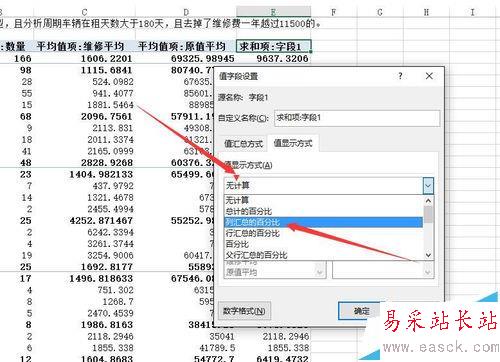Click cell value 2113.831
Image resolution: width=500 pixels, height=362 pixels.
[x=113, y=128]
